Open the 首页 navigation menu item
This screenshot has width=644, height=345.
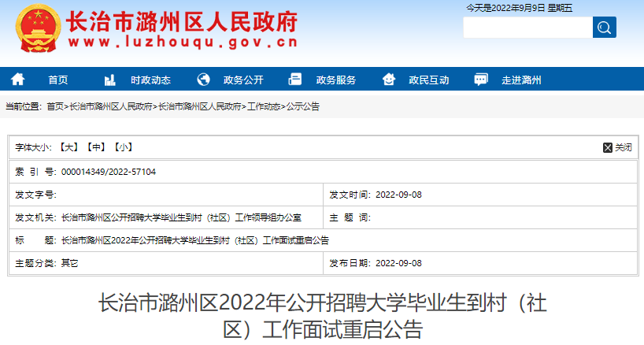(58, 80)
